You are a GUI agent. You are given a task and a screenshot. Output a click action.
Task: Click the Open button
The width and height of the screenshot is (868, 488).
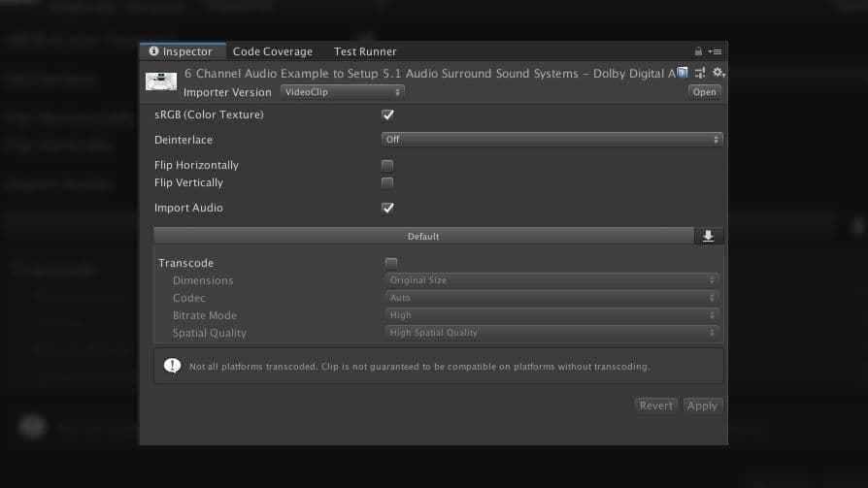[704, 92]
